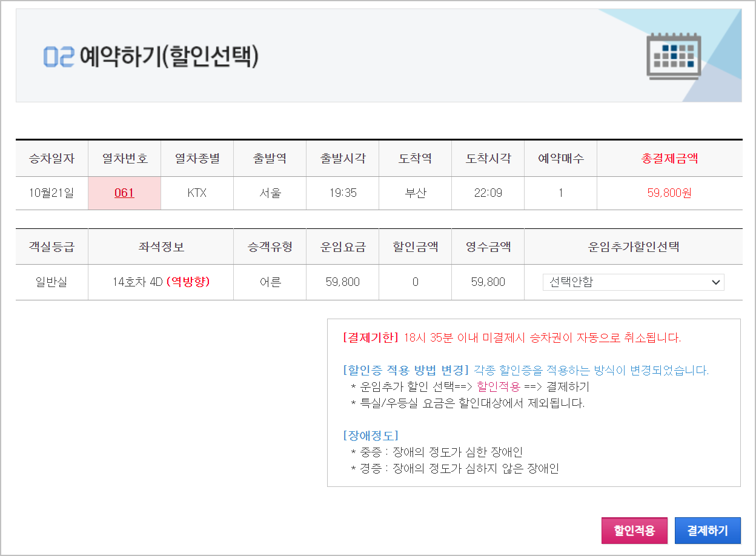The width and height of the screenshot is (756, 556).
Task: Select the red 총결제금액 header
Action: (x=669, y=159)
